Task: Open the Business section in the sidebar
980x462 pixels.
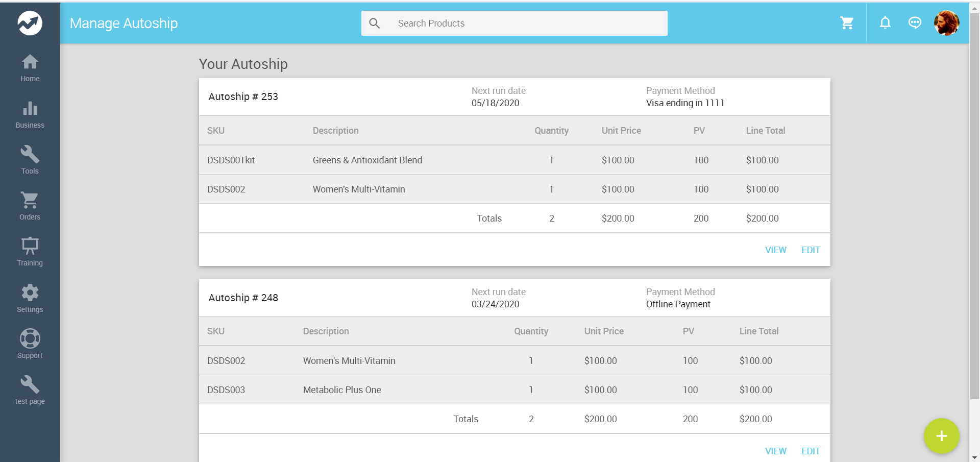Action: pyautogui.click(x=30, y=114)
